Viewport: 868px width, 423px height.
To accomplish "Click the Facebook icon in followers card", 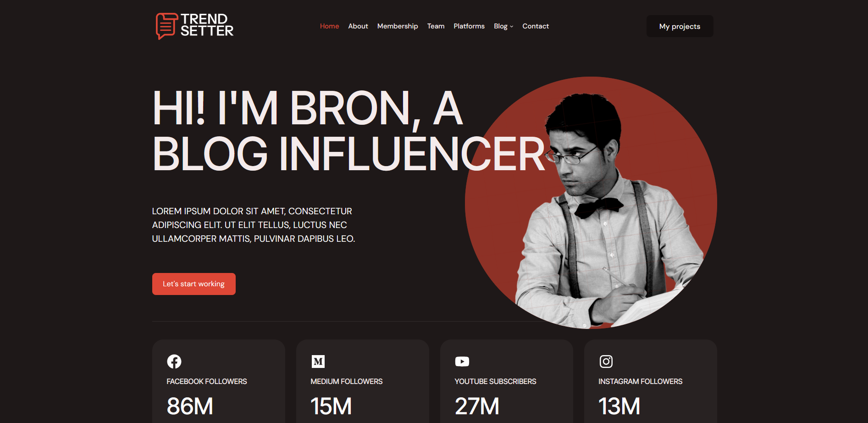I will pyautogui.click(x=174, y=362).
